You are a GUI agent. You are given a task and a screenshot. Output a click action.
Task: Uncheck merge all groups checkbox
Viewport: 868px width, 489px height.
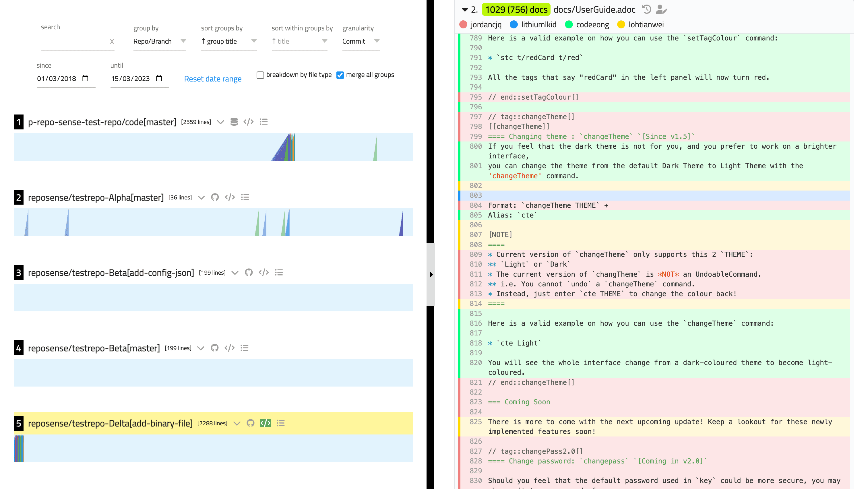tap(340, 75)
